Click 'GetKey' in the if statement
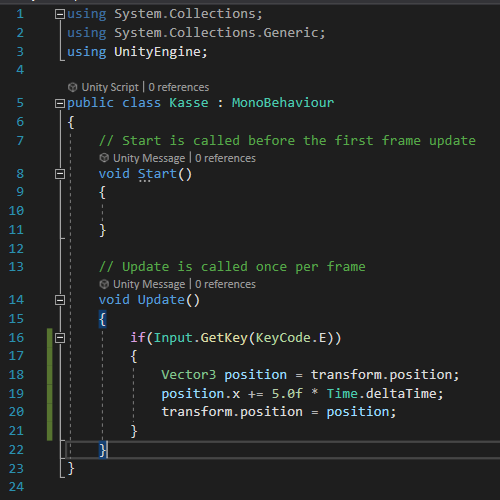 [224, 338]
